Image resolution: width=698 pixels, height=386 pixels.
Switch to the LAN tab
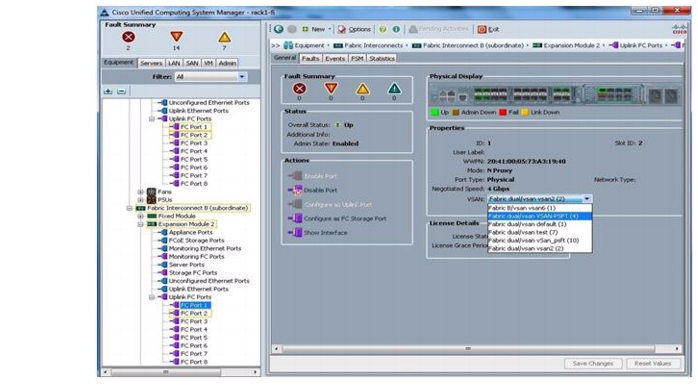click(x=174, y=63)
